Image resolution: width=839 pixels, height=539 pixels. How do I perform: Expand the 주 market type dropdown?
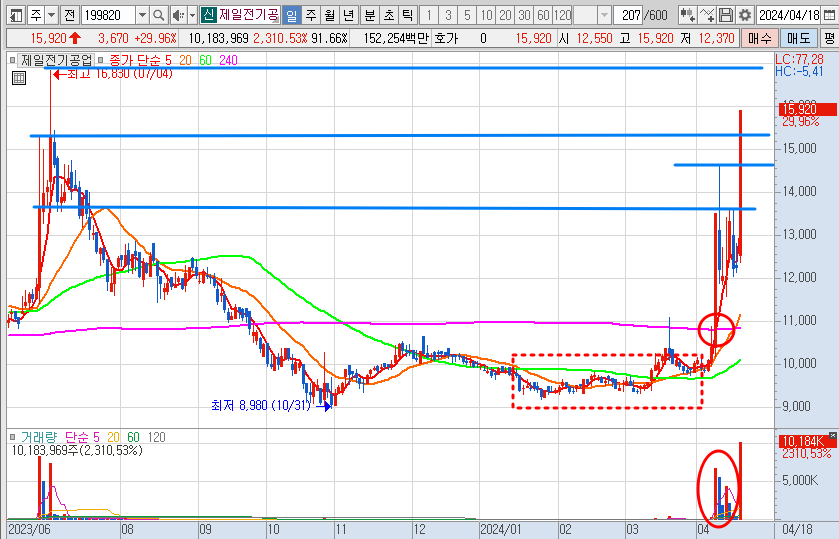[51, 15]
